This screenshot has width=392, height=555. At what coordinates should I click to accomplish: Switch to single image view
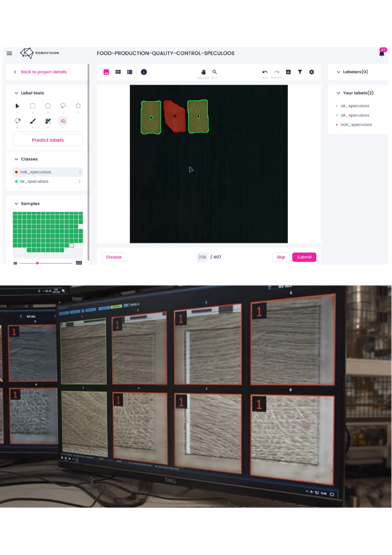(x=106, y=72)
